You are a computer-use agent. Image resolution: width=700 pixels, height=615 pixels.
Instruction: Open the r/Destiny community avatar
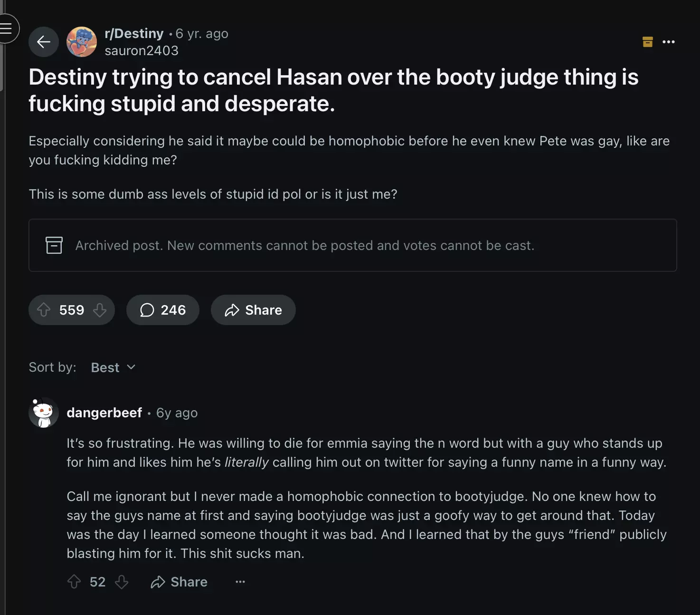[82, 42]
